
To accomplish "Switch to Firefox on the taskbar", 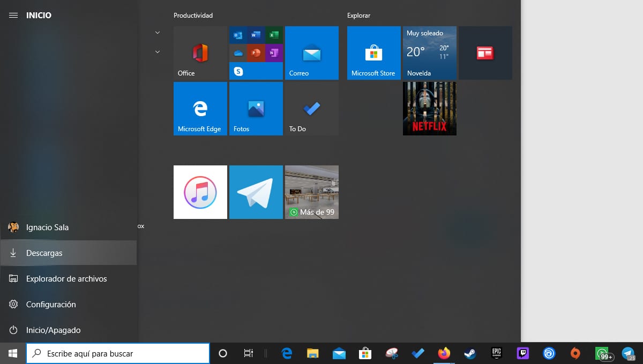I will pyautogui.click(x=444, y=353).
